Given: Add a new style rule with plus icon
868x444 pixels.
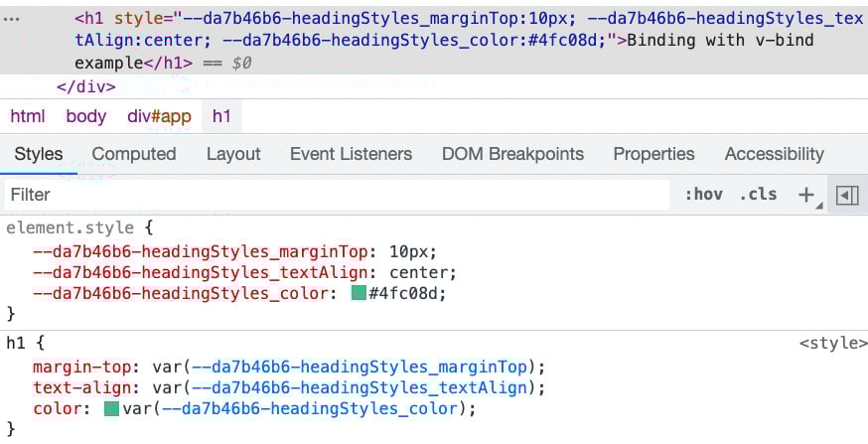Looking at the screenshot, I should (806, 195).
